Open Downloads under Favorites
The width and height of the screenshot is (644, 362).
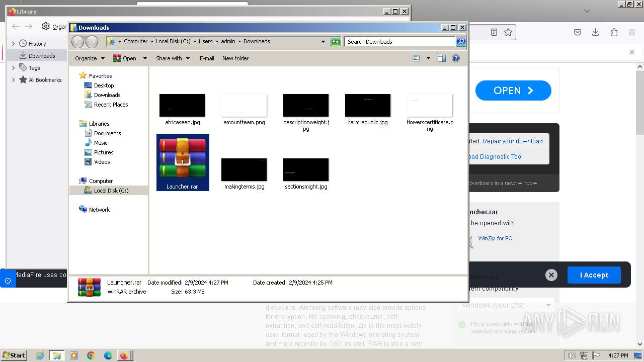pos(107,95)
